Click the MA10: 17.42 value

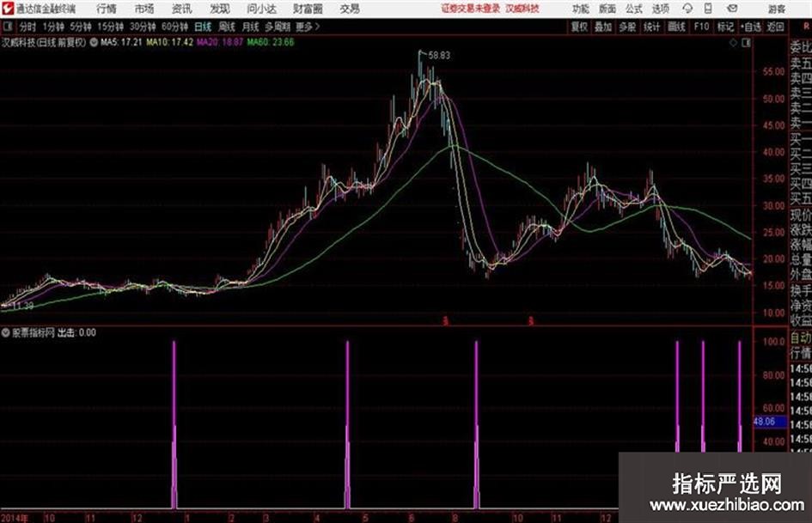coord(170,42)
